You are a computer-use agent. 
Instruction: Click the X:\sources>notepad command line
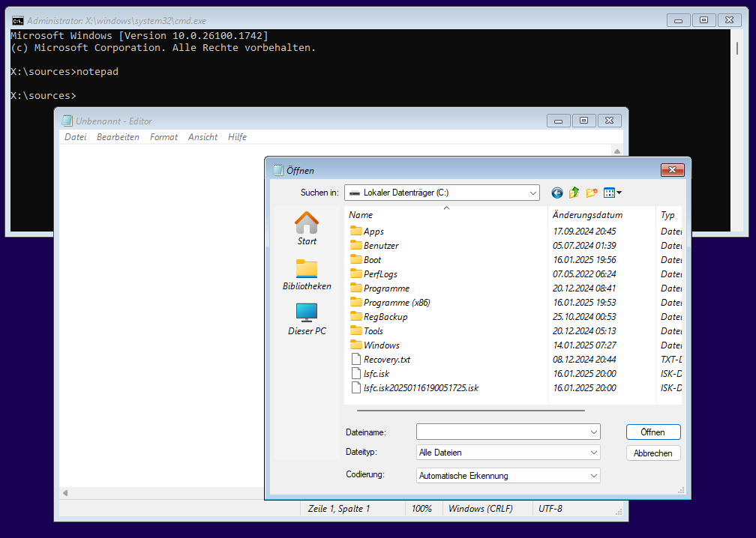(x=64, y=72)
